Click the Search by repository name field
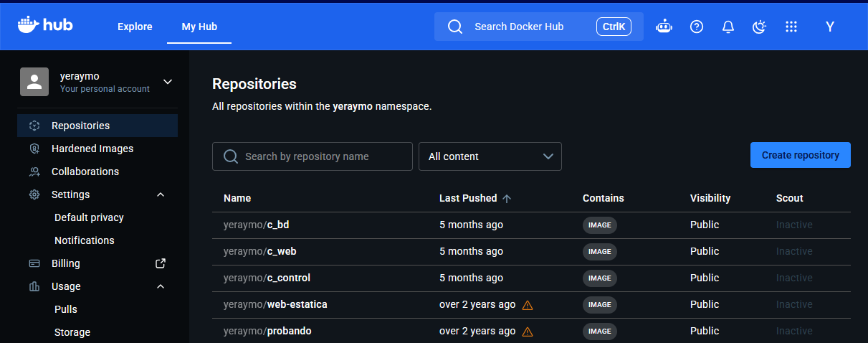The height and width of the screenshot is (343, 868). pyautogui.click(x=313, y=156)
